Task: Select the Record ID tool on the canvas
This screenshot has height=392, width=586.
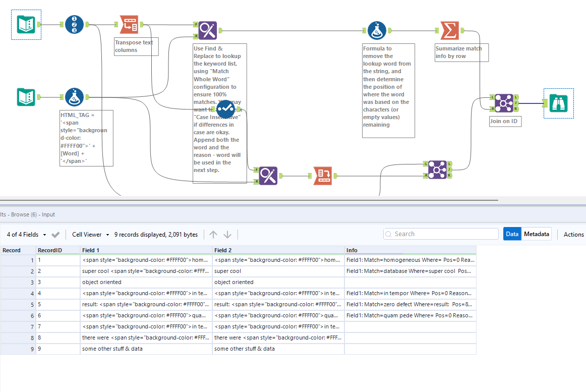Action: click(x=74, y=24)
